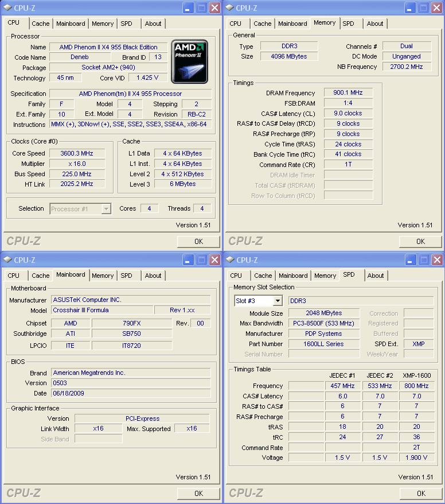Select the Cache tab in the SPD window
Viewport: 445px width, 504px height.
(x=263, y=276)
